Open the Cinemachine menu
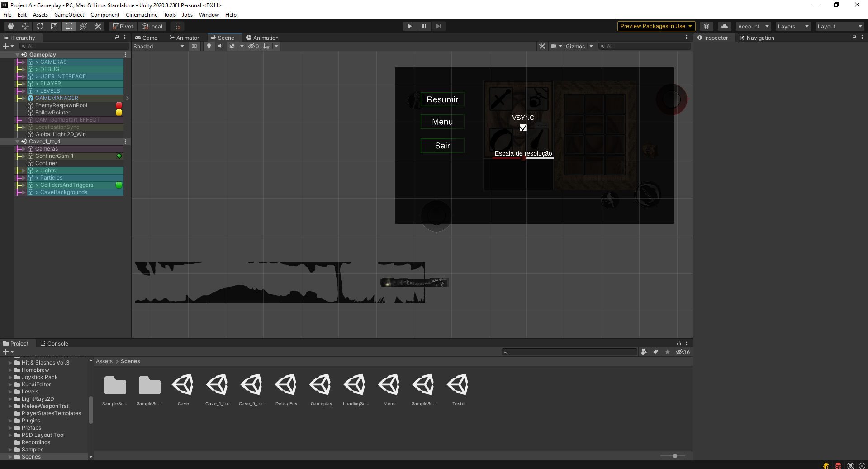 coord(142,15)
